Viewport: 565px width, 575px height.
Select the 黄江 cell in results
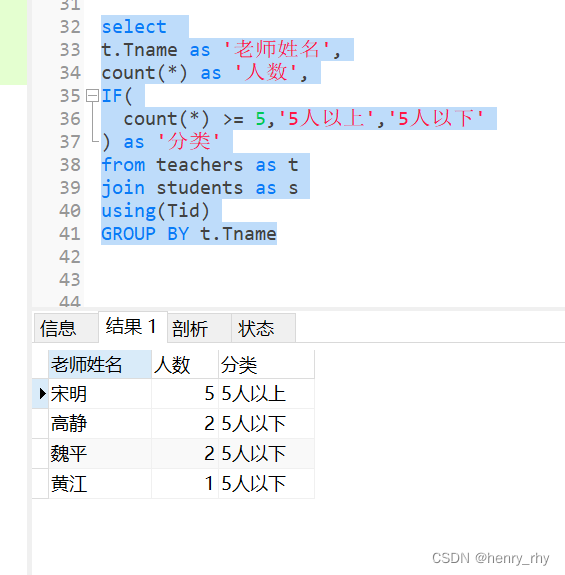click(100, 484)
